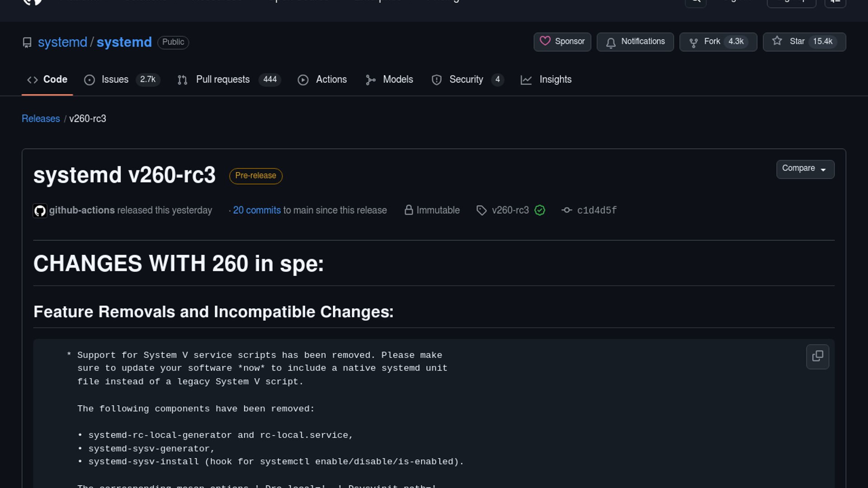Open the Security tab
This screenshot has width=868, height=488.
pyautogui.click(x=466, y=80)
